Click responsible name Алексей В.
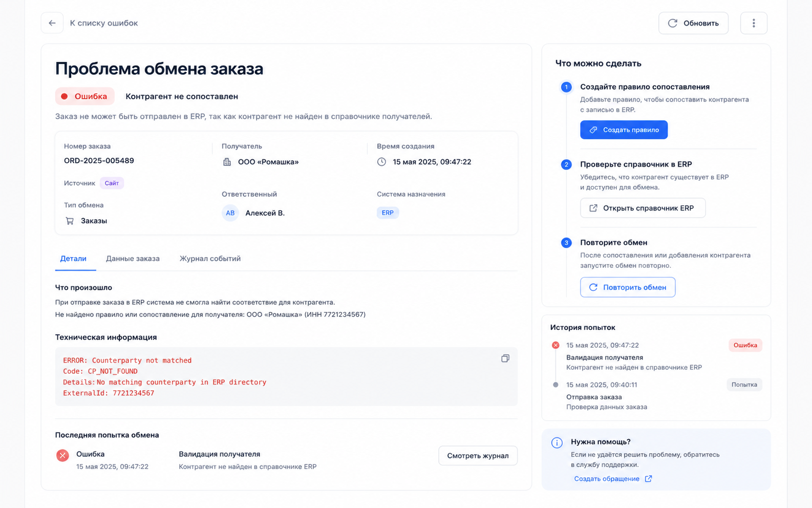The width and height of the screenshot is (812, 508). tap(265, 213)
